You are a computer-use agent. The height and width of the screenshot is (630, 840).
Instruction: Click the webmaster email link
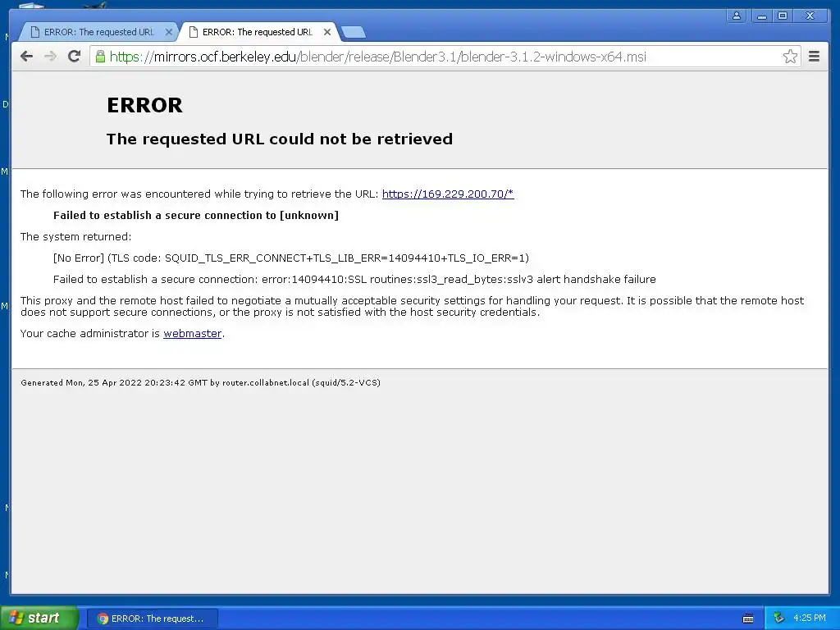pyautogui.click(x=192, y=333)
